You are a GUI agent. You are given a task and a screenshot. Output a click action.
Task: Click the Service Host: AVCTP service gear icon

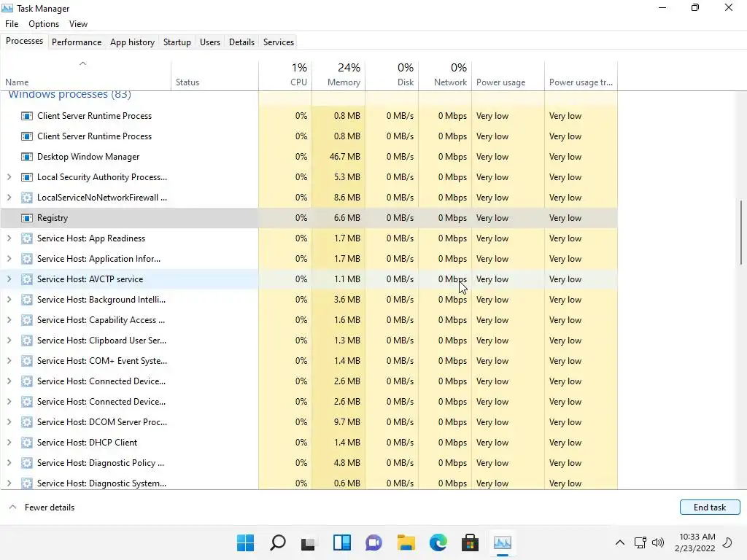(x=27, y=279)
